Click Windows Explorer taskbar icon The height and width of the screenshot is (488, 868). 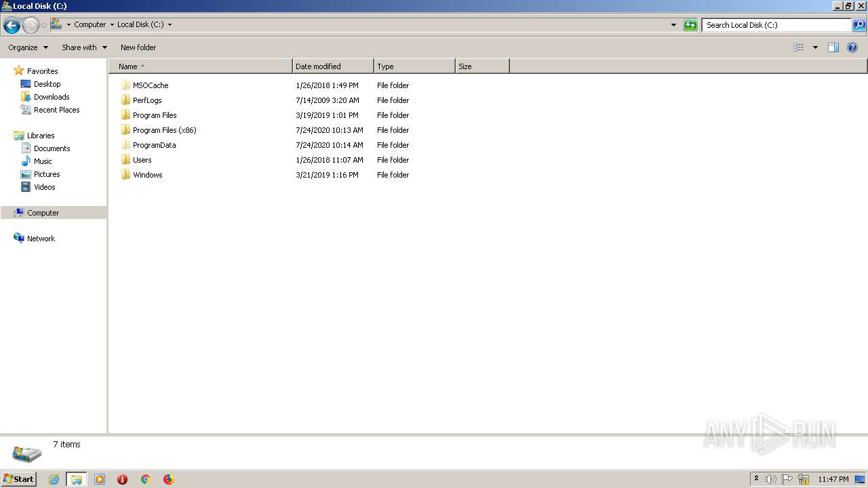pyautogui.click(x=77, y=479)
